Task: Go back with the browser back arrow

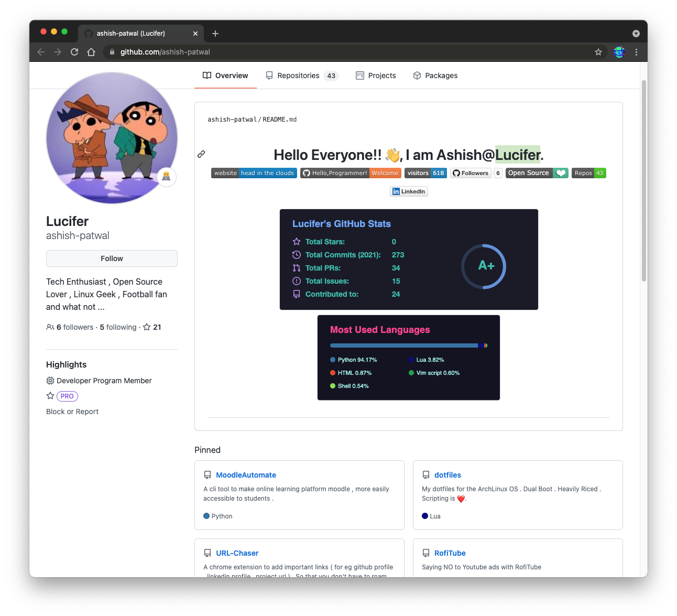Action: tap(41, 52)
